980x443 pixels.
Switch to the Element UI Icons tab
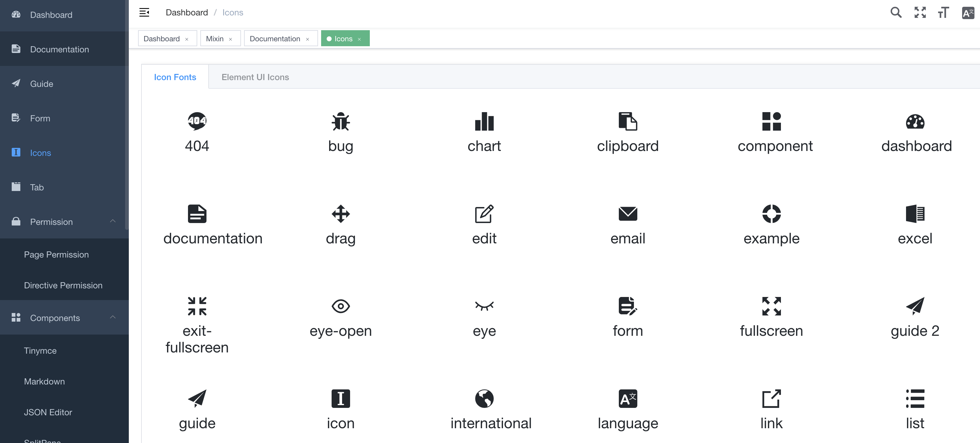pyautogui.click(x=255, y=77)
